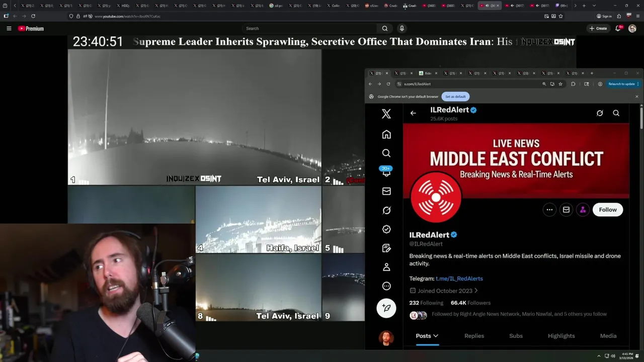Switch to the Bide tab in Chrome

point(429,73)
